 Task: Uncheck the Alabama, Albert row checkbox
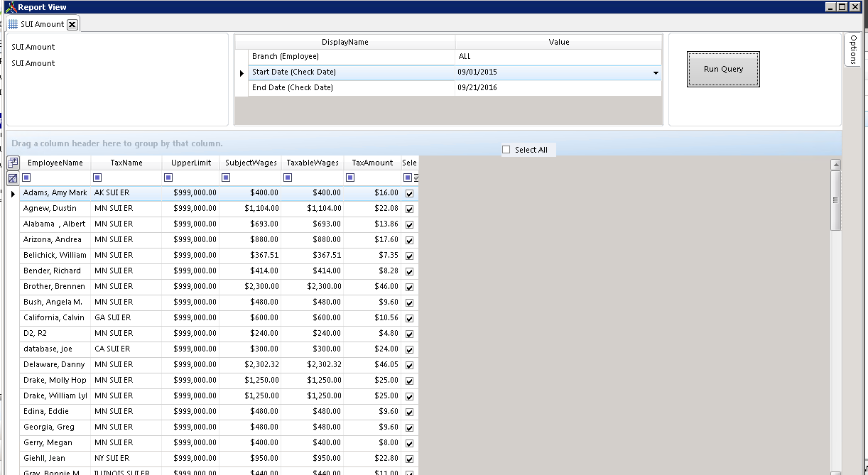point(409,224)
